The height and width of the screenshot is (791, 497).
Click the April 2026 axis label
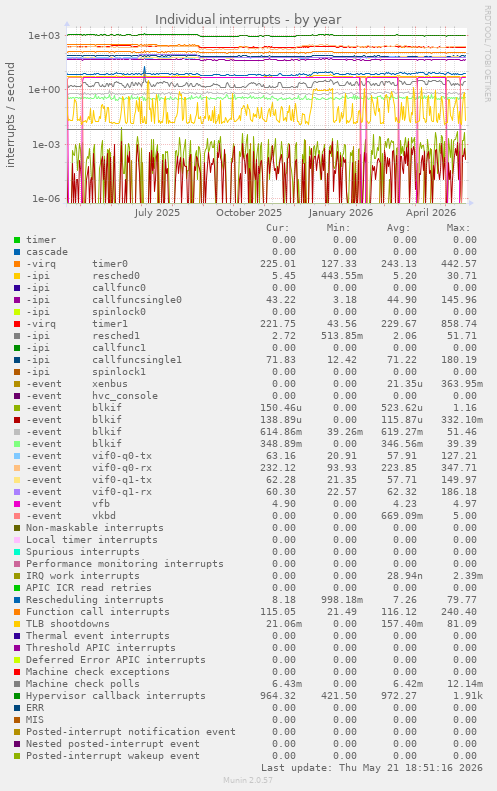pyautogui.click(x=431, y=213)
